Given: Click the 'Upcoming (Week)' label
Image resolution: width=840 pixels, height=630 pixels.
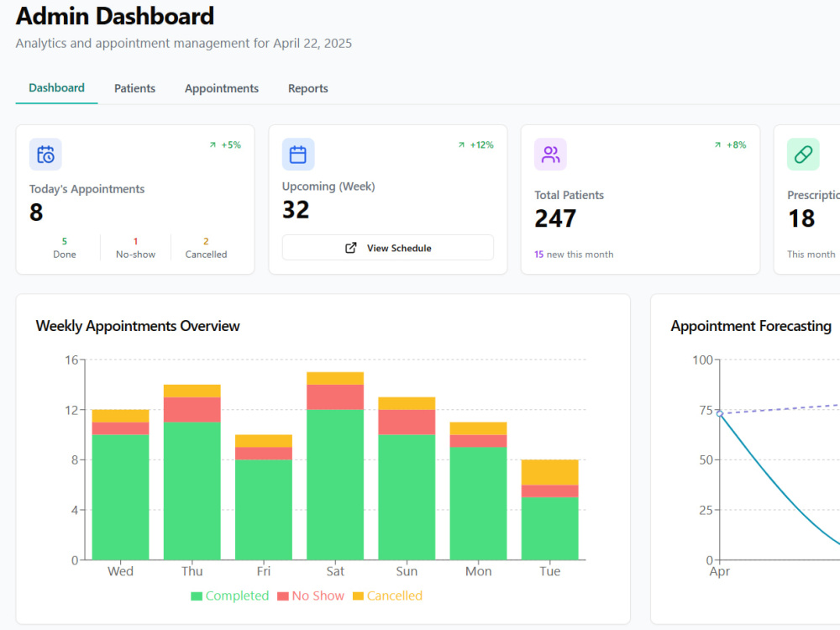Looking at the screenshot, I should pos(328,186).
